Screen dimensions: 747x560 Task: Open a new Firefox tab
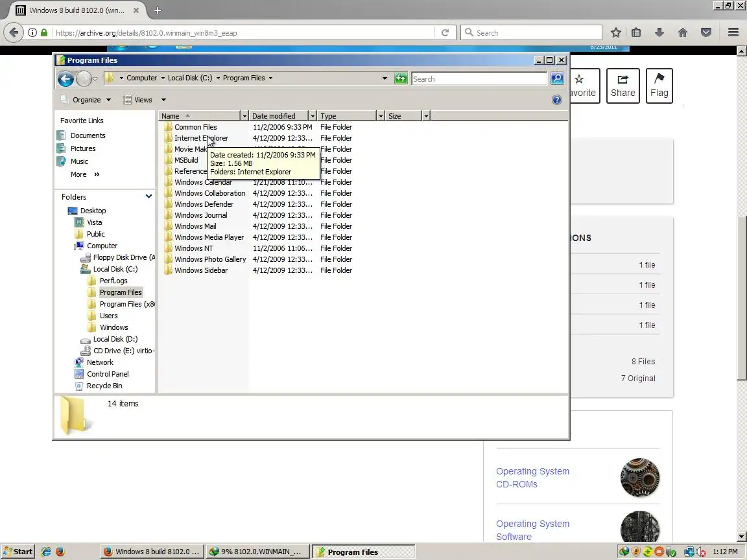(x=158, y=10)
